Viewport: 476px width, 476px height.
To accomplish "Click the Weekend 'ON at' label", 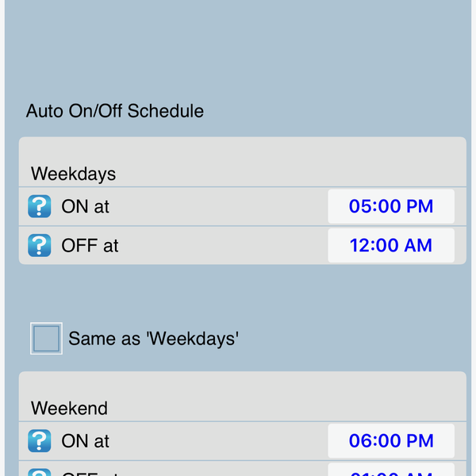I will (x=85, y=441).
